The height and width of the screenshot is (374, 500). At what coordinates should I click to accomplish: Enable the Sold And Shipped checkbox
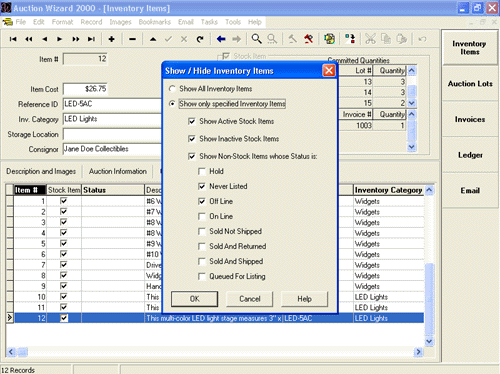tap(202, 261)
